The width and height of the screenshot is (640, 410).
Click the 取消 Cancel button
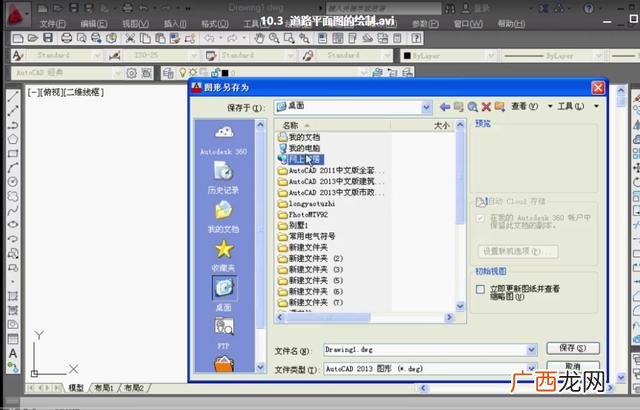(573, 366)
